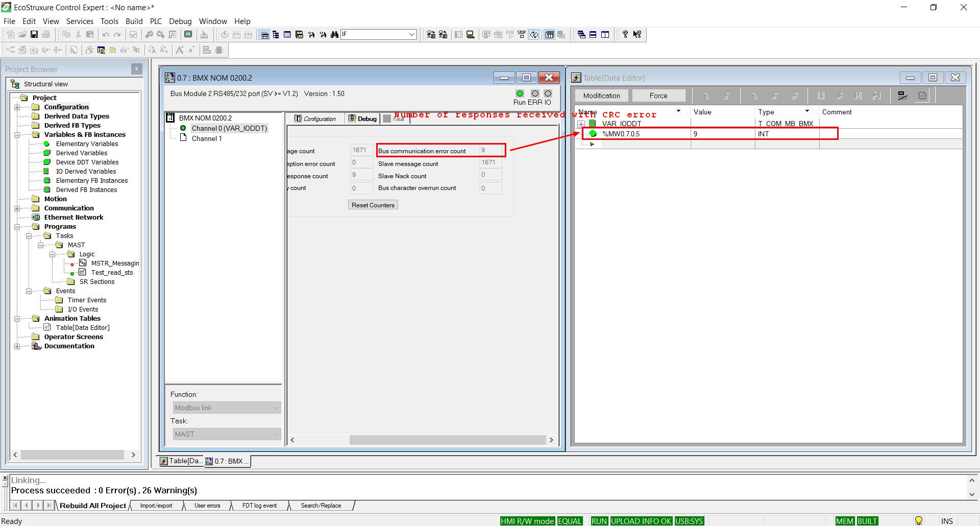Image resolution: width=980 pixels, height=526 pixels.
Task: Click the Save project icon
Action: pos(34,34)
